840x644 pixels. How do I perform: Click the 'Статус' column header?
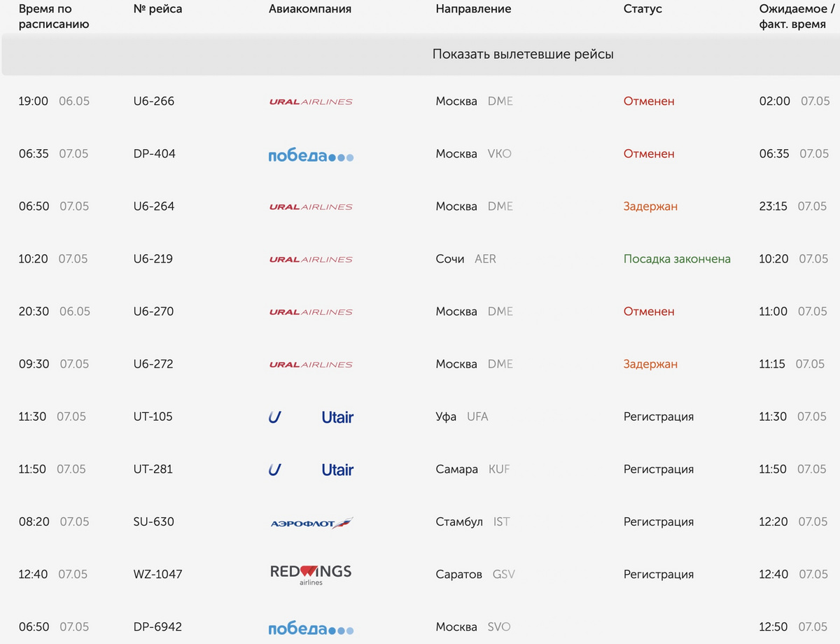pyautogui.click(x=643, y=9)
